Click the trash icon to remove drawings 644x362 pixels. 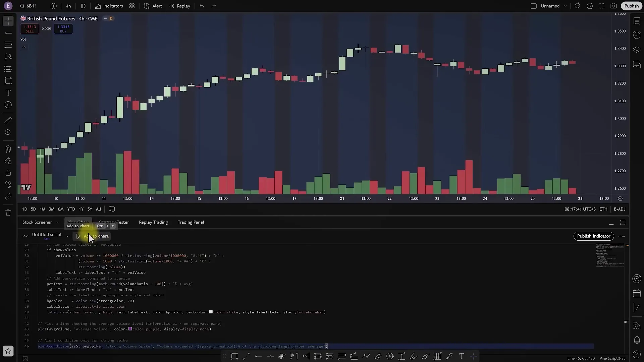(8, 213)
